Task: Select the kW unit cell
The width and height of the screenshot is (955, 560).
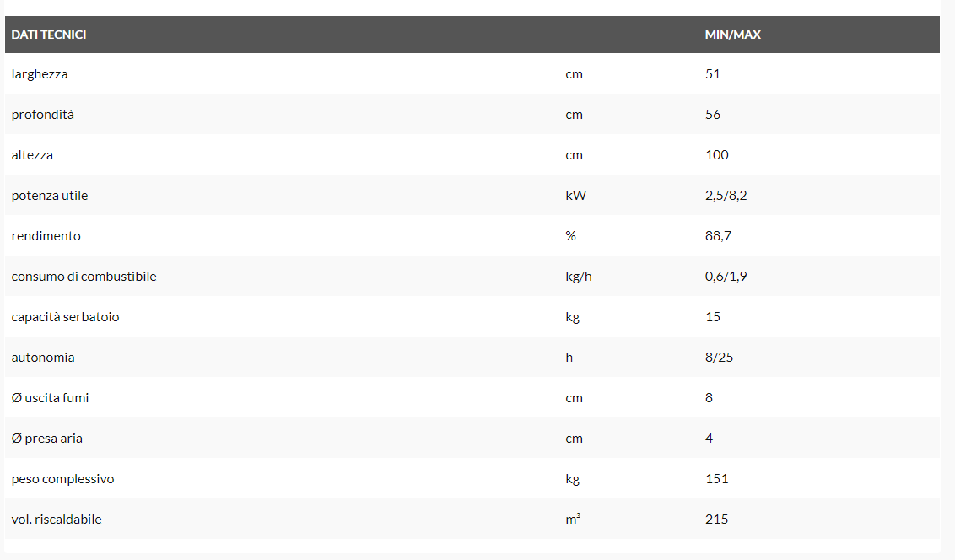Action: pos(575,196)
